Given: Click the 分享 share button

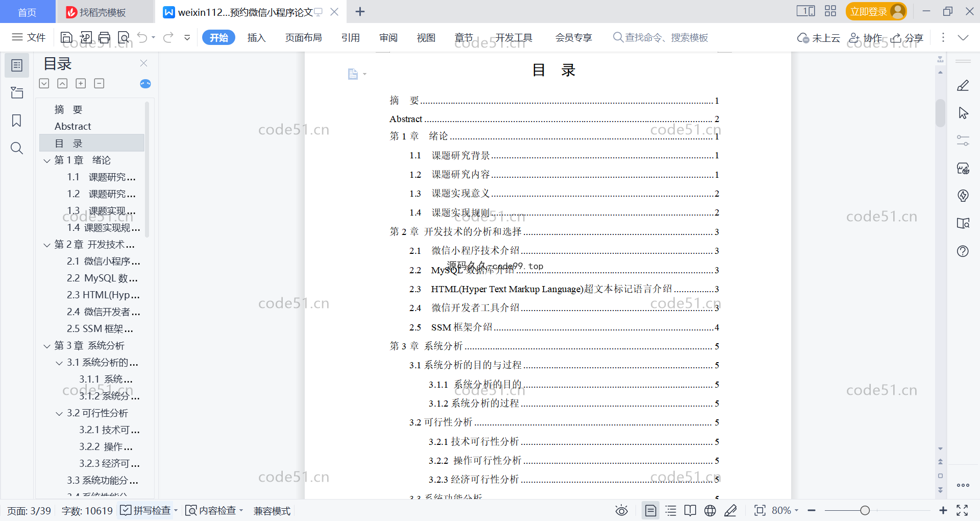Looking at the screenshot, I should (907, 37).
